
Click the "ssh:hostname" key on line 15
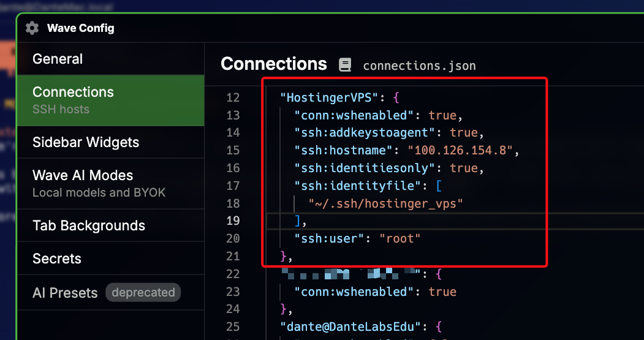pos(343,150)
